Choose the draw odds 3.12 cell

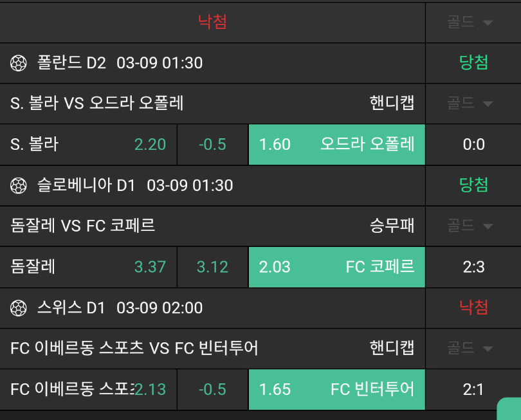coord(213,267)
